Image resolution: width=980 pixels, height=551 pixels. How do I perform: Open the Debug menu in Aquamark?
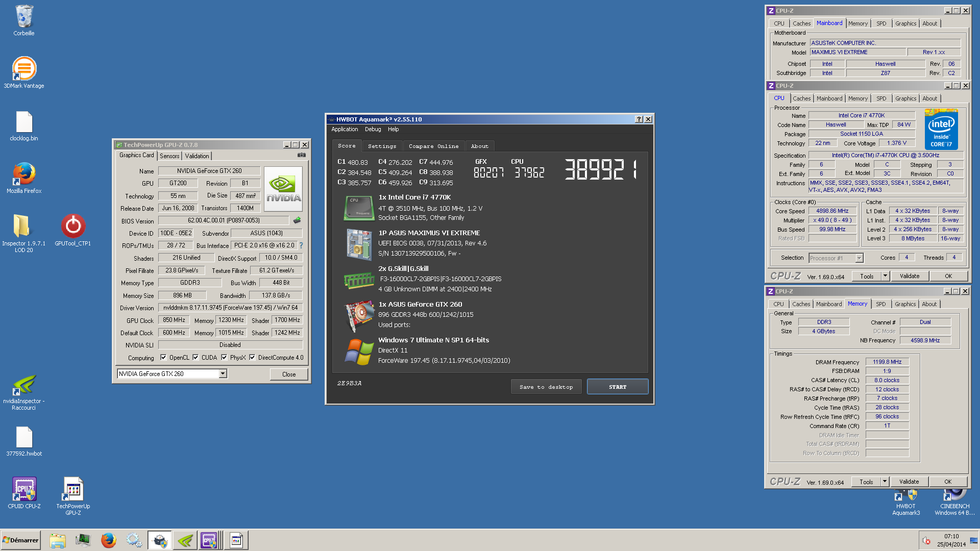pyautogui.click(x=373, y=130)
